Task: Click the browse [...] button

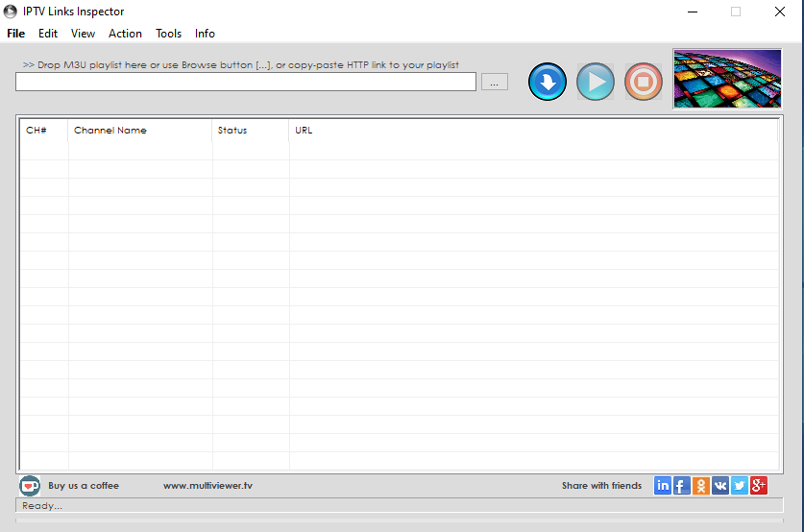Action: [x=494, y=83]
